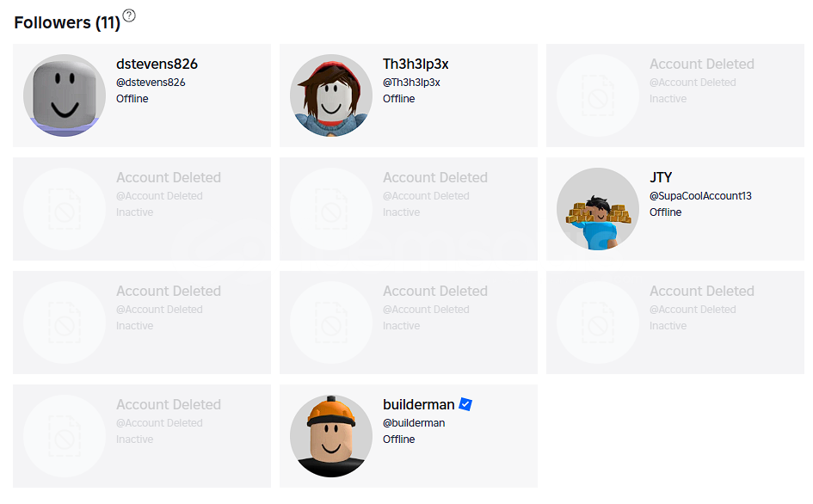
Task: Open the builderman display name link
Action: tap(418, 404)
